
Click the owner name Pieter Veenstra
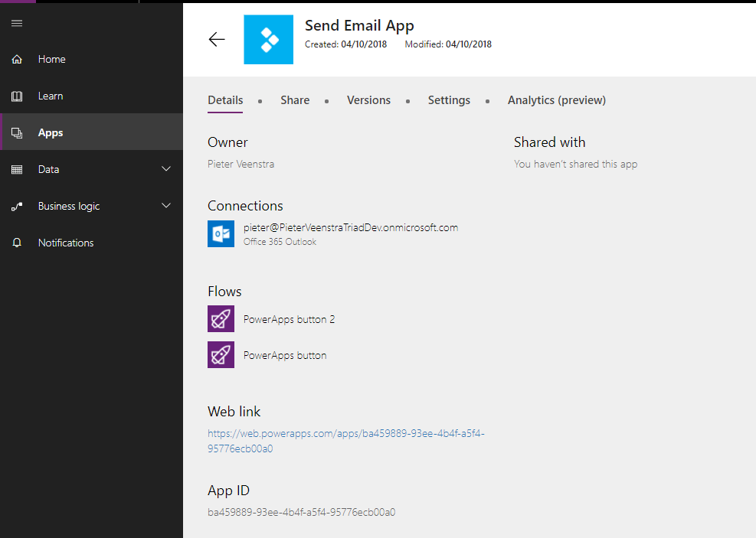241,165
